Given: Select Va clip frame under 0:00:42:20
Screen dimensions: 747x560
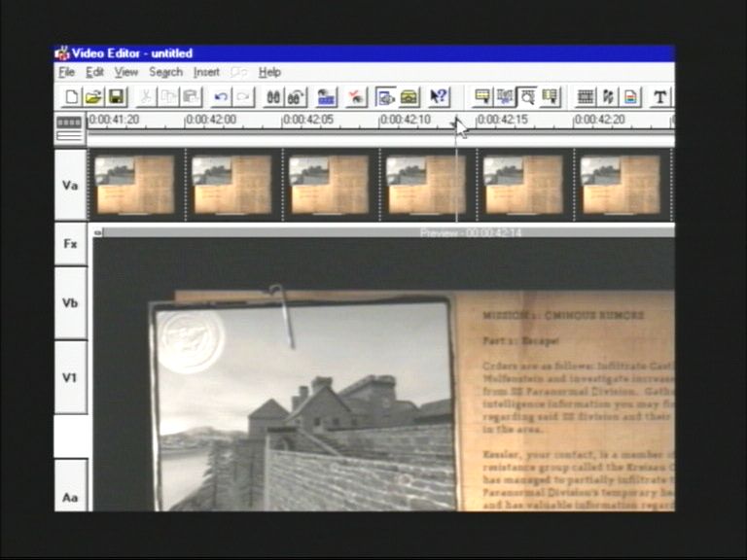Looking at the screenshot, I should click(621, 185).
